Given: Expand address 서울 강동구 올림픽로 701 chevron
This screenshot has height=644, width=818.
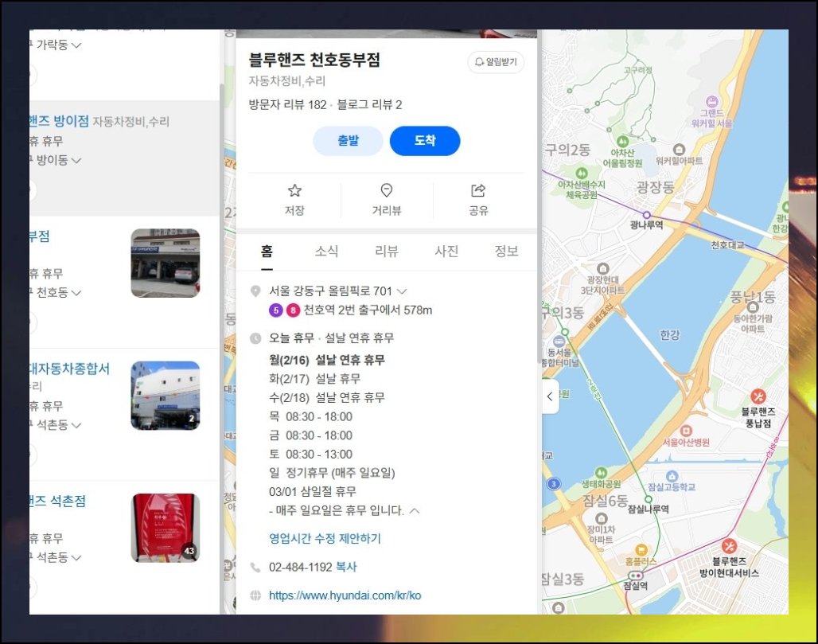Looking at the screenshot, I should [x=402, y=291].
